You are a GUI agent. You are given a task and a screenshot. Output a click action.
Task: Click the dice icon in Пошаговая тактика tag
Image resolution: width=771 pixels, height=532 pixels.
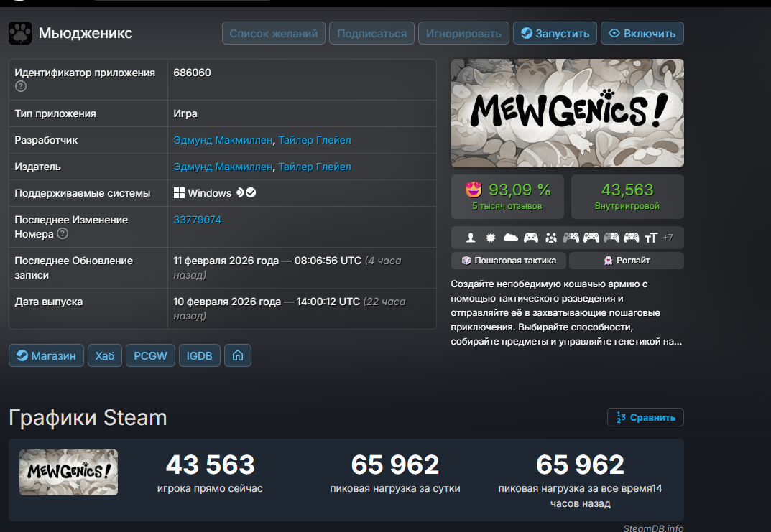point(466,261)
